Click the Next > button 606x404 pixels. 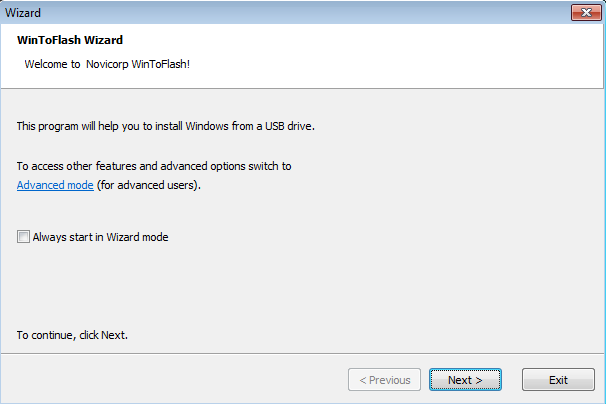click(465, 380)
